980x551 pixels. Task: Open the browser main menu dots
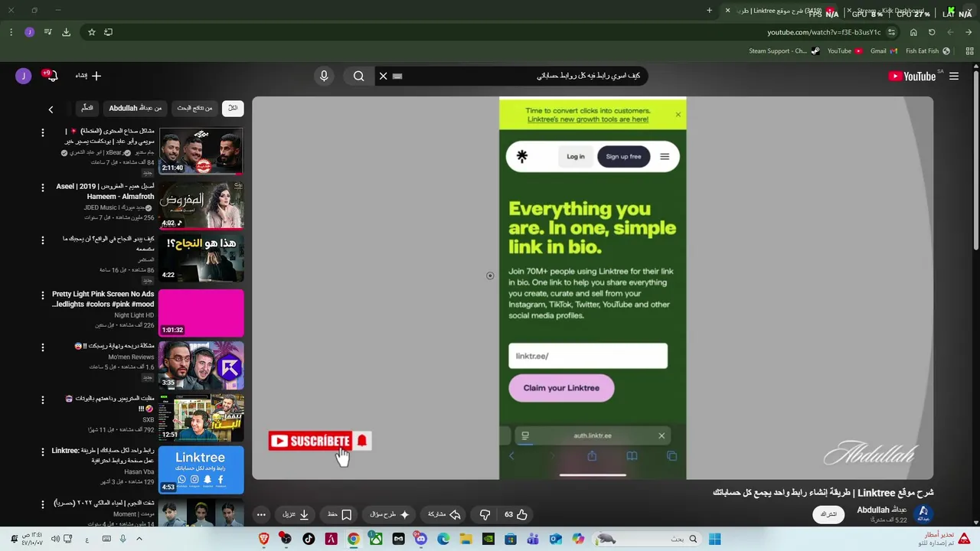(11, 32)
